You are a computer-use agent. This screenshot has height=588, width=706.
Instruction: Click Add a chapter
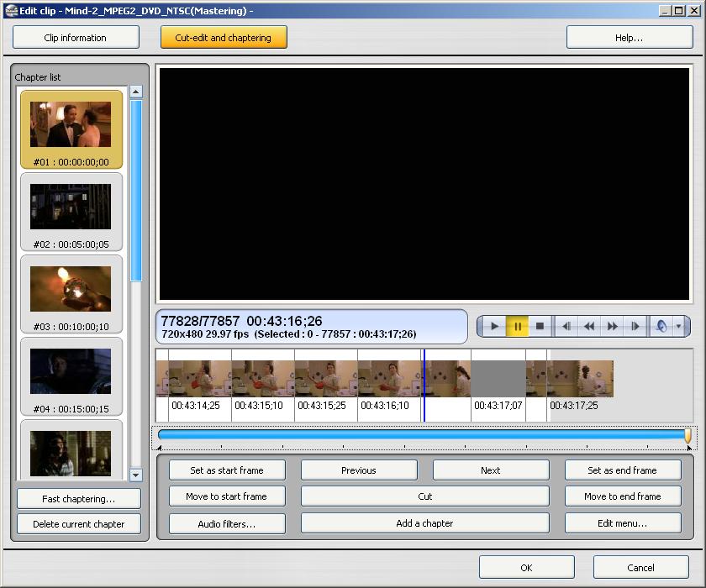coord(425,523)
